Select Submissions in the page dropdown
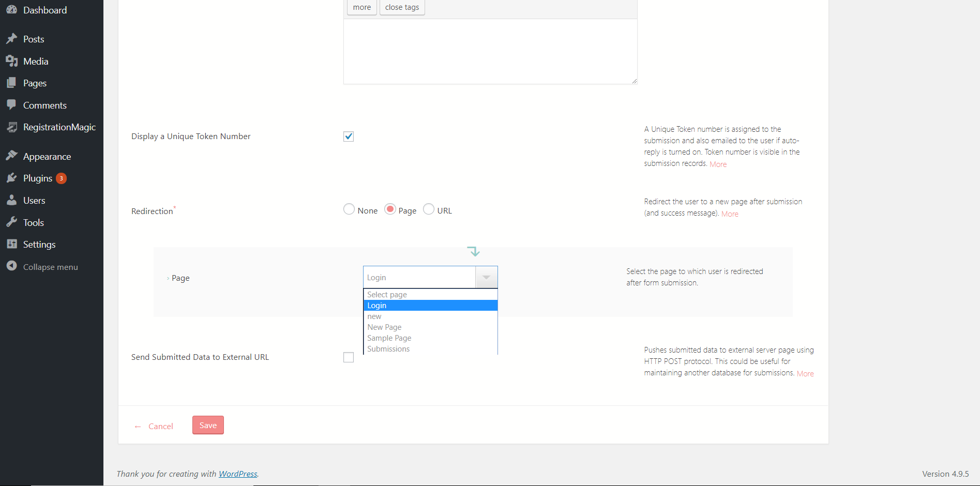 tap(388, 348)
